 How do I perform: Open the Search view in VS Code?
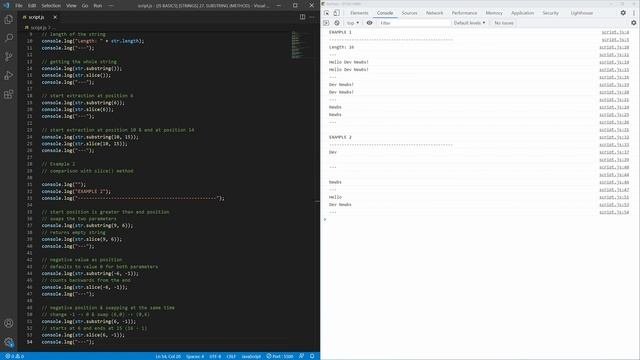(9, 38)
